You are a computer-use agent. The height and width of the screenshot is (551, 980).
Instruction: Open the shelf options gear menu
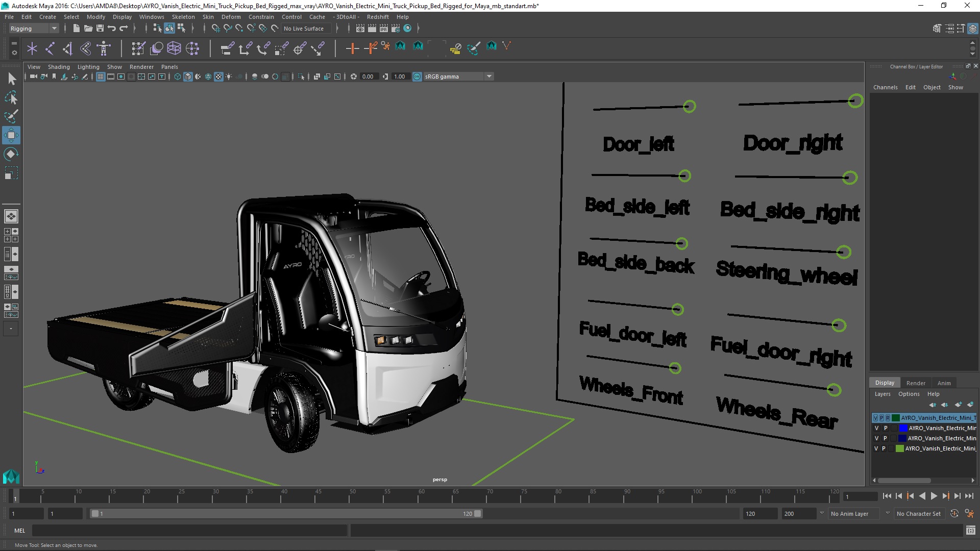pos(14,52)
